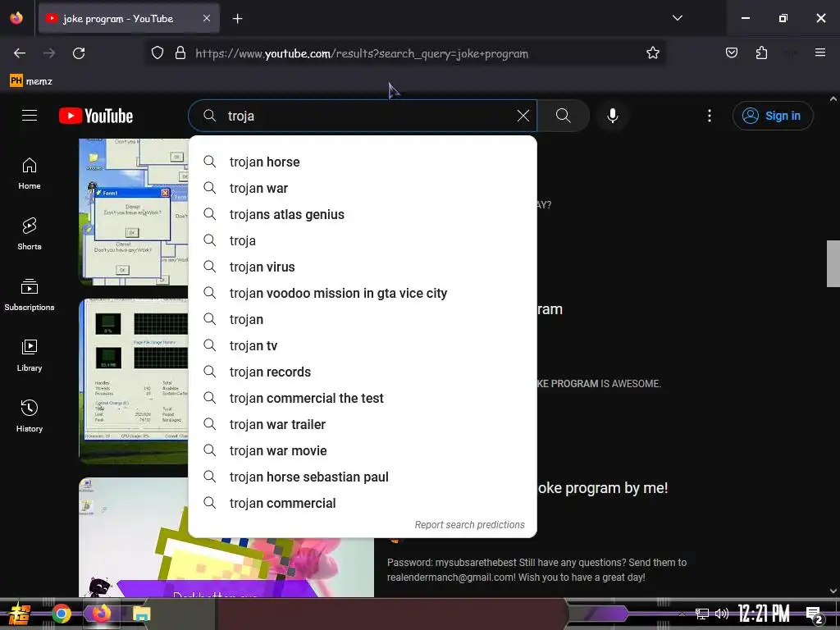This screenshot has height=630, width=840.
Task: Open volume control in system tray
Action: [722, 614]
